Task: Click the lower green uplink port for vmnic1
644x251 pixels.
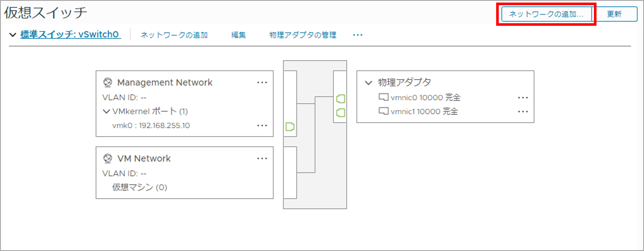Action: [341, 113]
